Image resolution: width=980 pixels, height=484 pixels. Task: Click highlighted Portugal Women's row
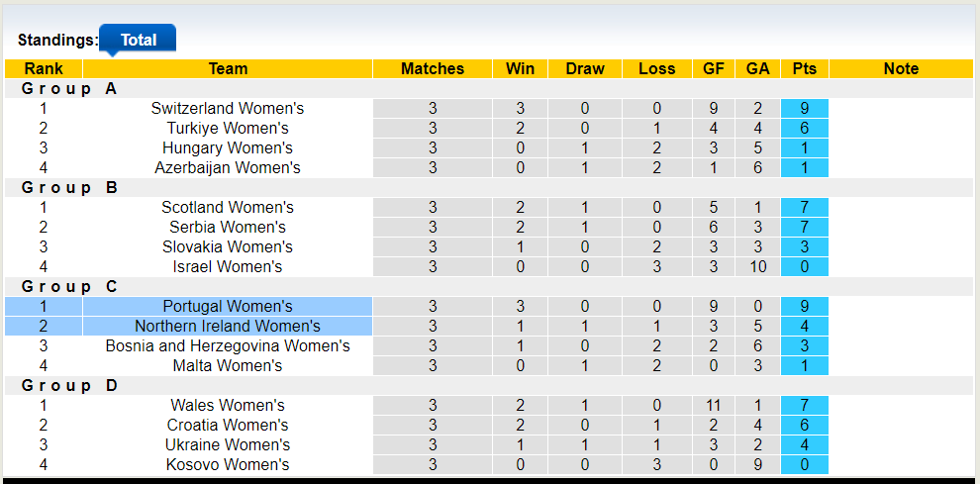(x=228, y=307)
